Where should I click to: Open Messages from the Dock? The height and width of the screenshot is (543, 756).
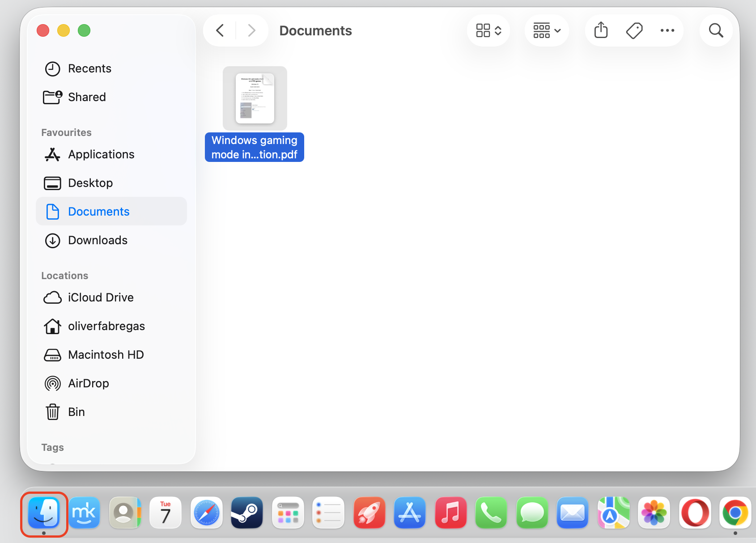[532, 513]
